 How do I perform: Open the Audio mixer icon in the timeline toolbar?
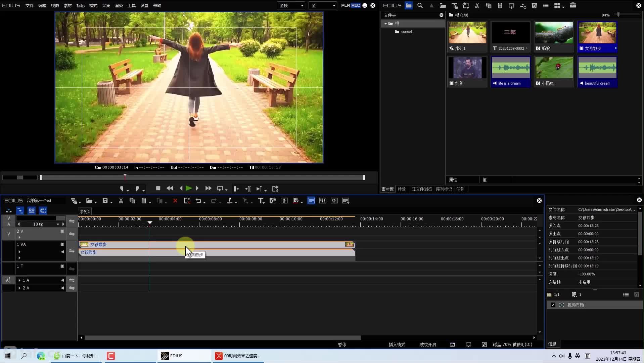(x=323, y=201)
